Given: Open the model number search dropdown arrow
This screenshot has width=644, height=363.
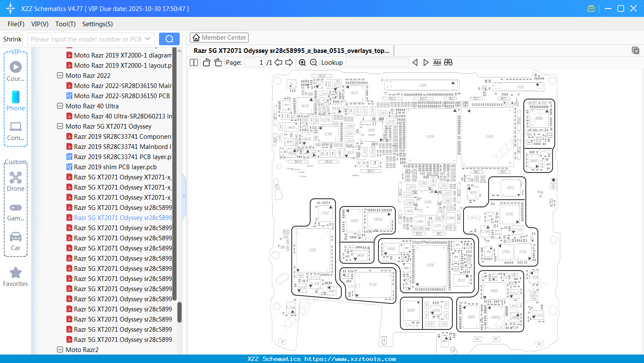Looking at the screenshot, I should [148, 39].
